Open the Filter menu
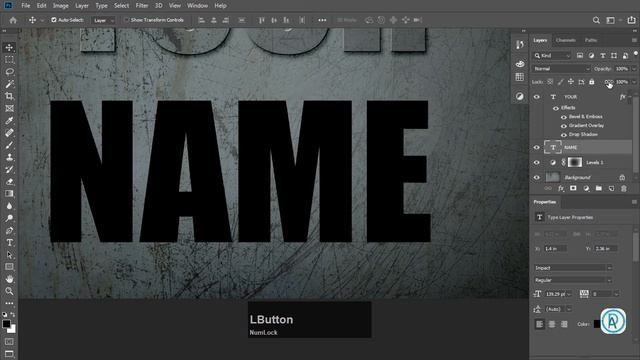Screen dimensions: 640x360 [142, 6]
